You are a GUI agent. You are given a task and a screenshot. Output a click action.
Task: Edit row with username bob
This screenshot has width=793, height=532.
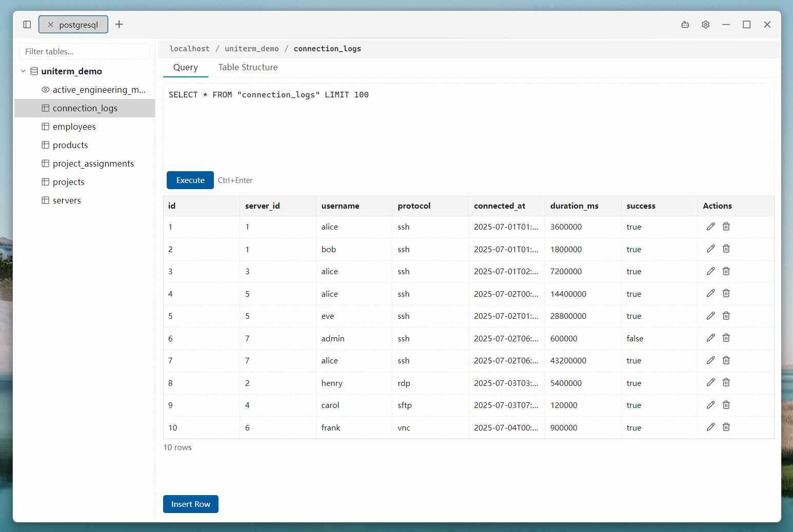(x=710, y=249)
